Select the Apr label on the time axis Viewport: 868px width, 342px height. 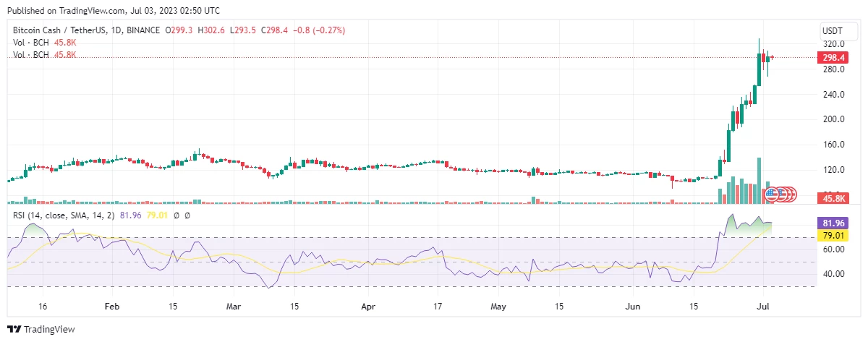tap(368, 307)
